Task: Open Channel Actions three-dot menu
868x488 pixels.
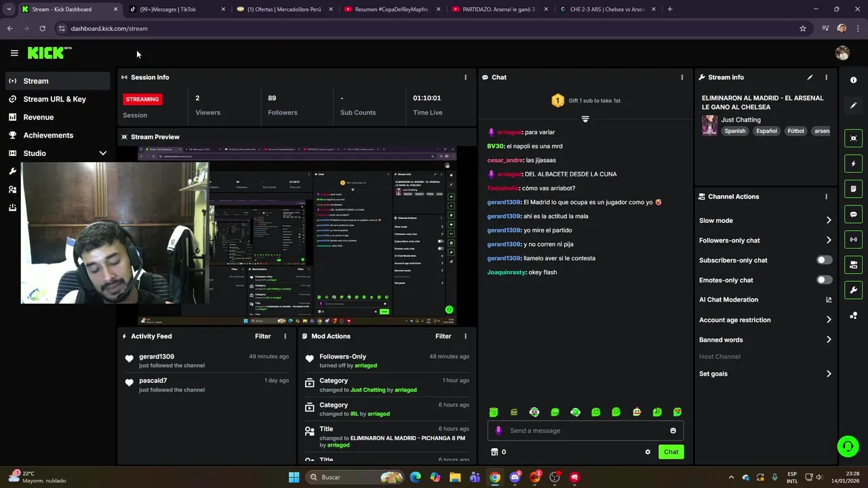Action: [x=826, y=197]
